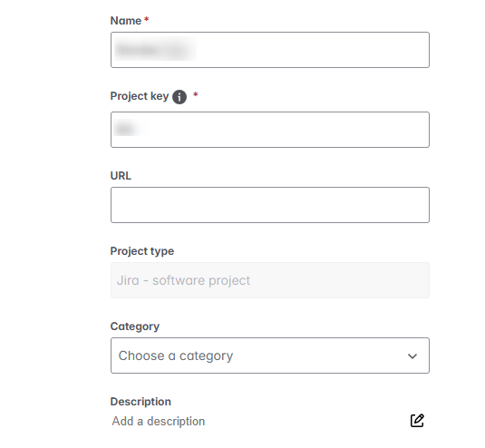Click the blurred value in Project key field
The height and width of the screenshot is (448, 485).
128,128
